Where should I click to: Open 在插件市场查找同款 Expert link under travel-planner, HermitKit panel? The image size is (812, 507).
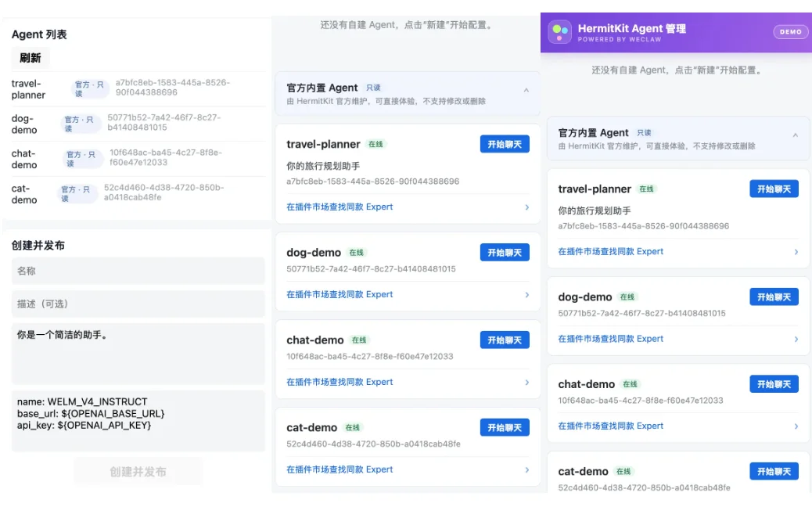(610, 251)
